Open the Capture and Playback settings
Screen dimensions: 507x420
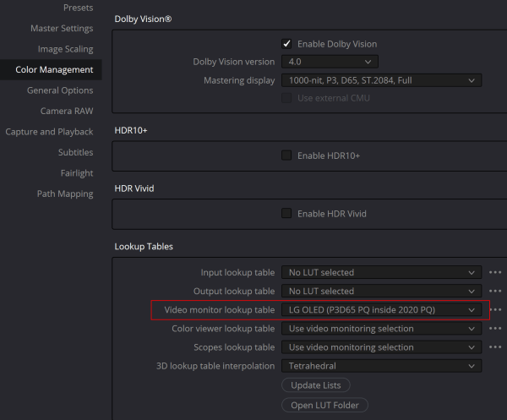tap(49, 132)
